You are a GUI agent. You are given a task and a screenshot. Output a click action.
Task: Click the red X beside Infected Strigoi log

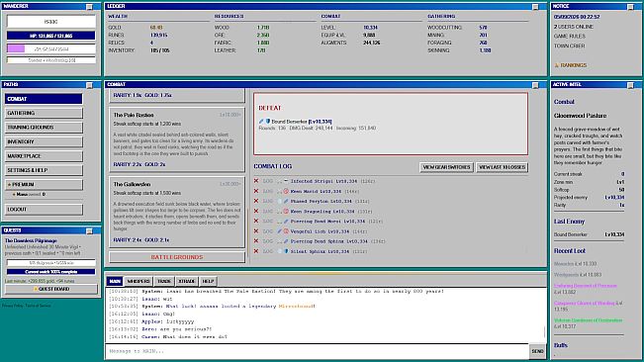pos(256,181)
